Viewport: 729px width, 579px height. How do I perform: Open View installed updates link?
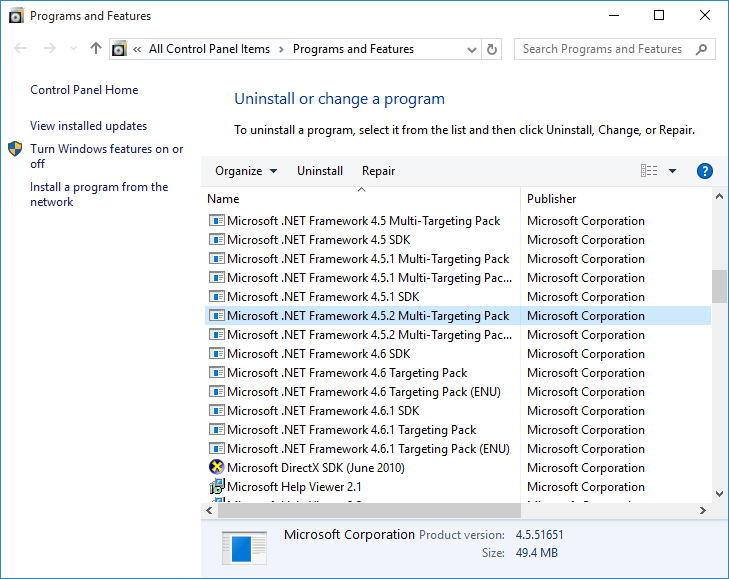pos(88,126)
